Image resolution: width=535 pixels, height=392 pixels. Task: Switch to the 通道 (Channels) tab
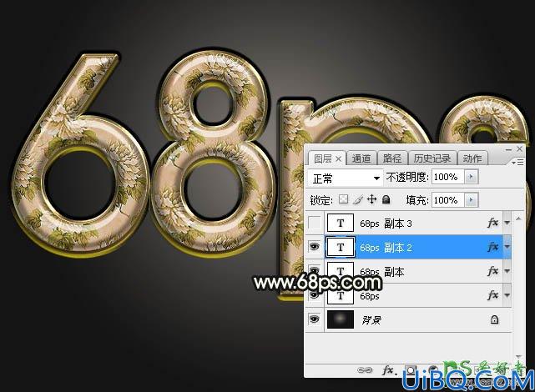[361, 158]
